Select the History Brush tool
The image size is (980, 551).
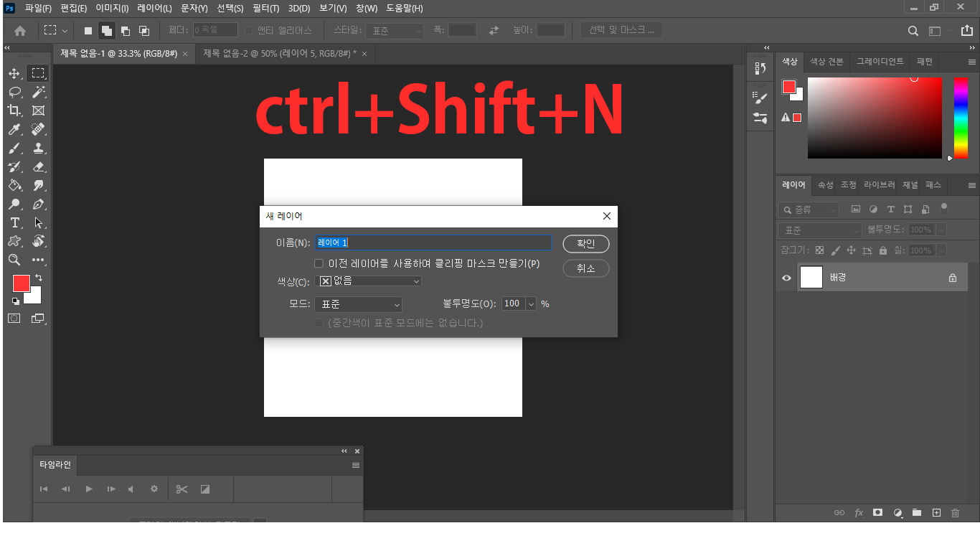[x=14, y=166]
